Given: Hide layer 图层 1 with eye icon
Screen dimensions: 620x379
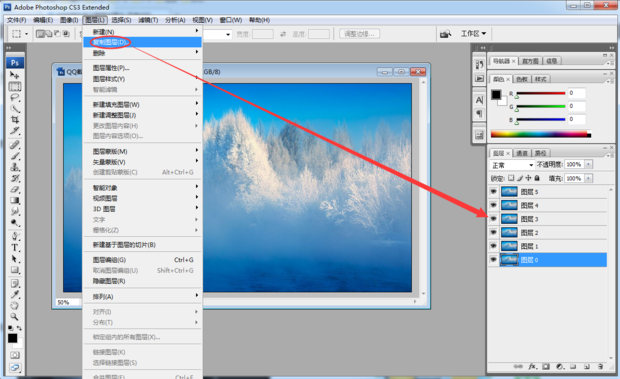Looking at the screenshot, I should coord(493,246).
